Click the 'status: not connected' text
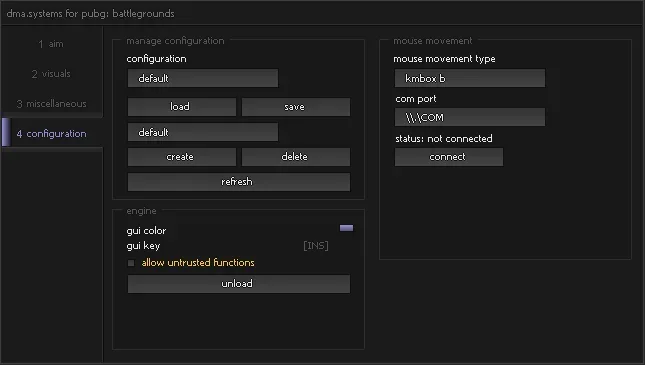 (444, 139)
